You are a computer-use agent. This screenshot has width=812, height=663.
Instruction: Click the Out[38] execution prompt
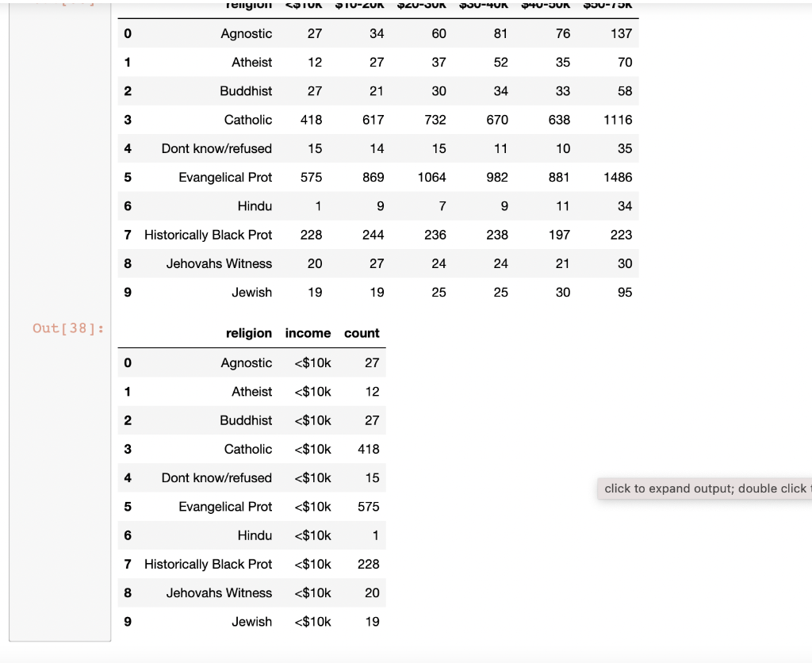pos(66,328)
